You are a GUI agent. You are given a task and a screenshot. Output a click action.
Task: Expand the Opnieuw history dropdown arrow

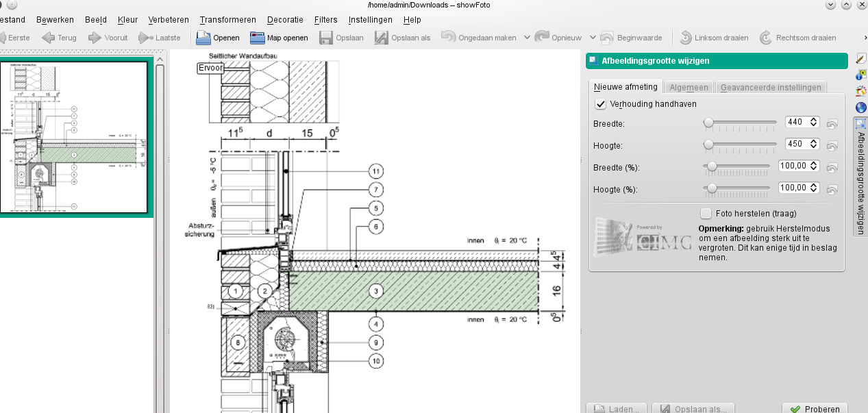[x=593, y=38]
